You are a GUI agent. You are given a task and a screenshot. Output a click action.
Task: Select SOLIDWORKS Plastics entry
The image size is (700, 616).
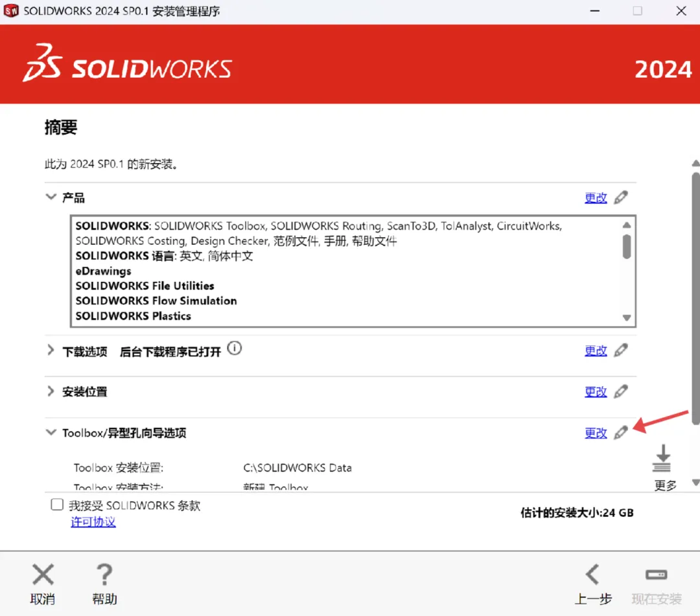pos(133,316)
